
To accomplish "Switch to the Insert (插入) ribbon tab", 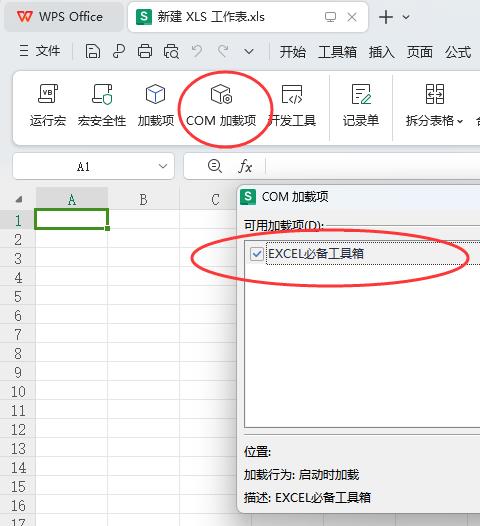I will [x=381, y=52].
